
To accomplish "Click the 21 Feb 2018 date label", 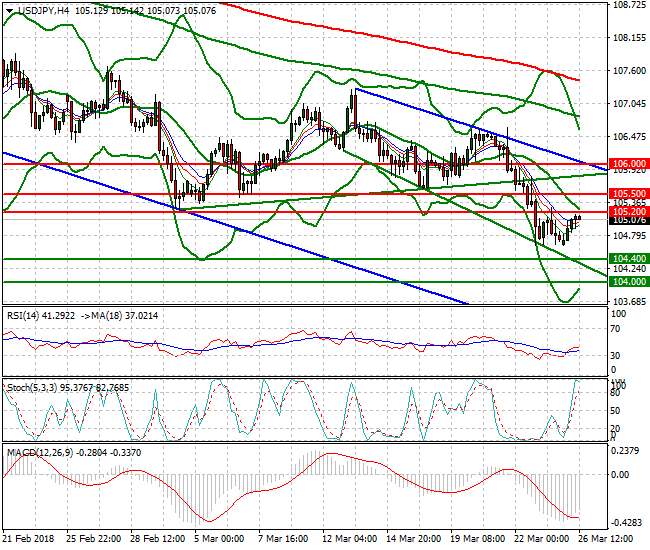I will (x=29, y=539).
